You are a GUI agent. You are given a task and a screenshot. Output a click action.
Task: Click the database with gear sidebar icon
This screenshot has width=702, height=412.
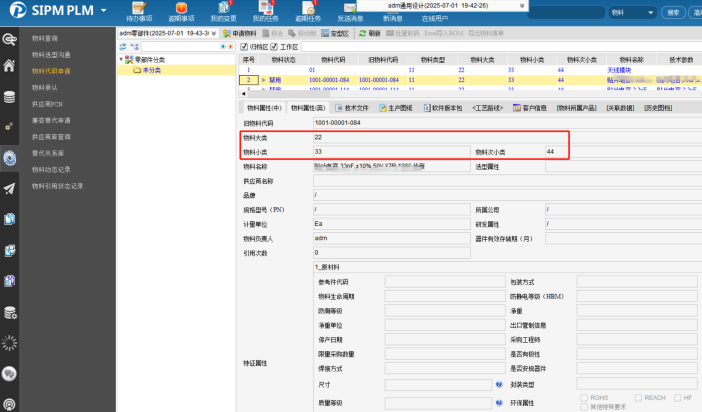click(x=9, y=313)
